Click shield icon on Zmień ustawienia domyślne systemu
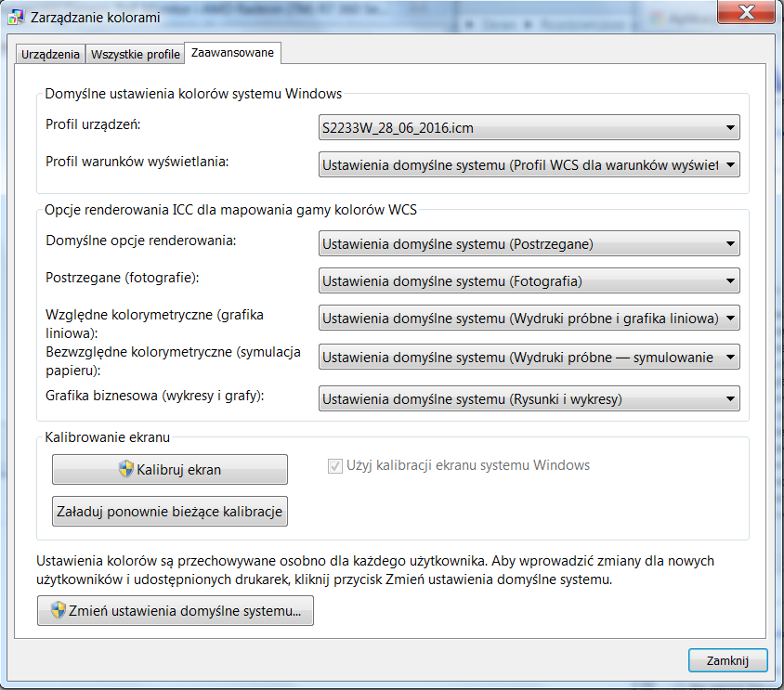The image size is (784, 690). pyautogui.click(x=58, y=610)
